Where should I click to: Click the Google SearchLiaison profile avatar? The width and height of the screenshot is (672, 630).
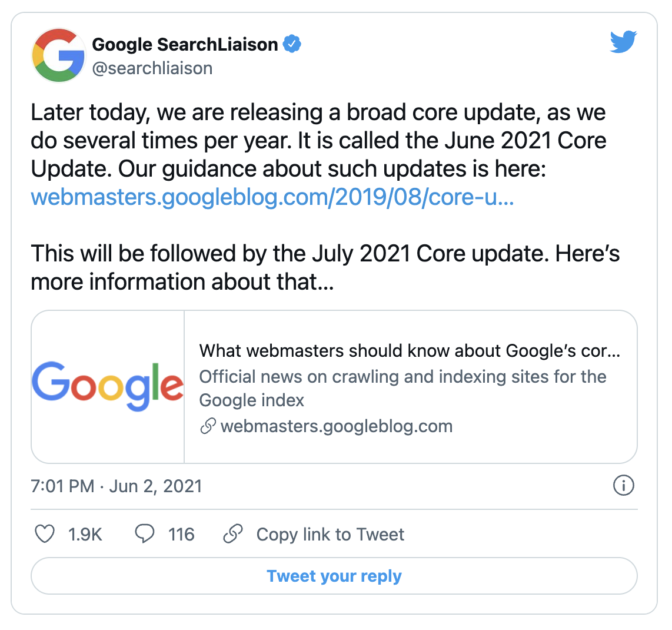tap(58, 55)
